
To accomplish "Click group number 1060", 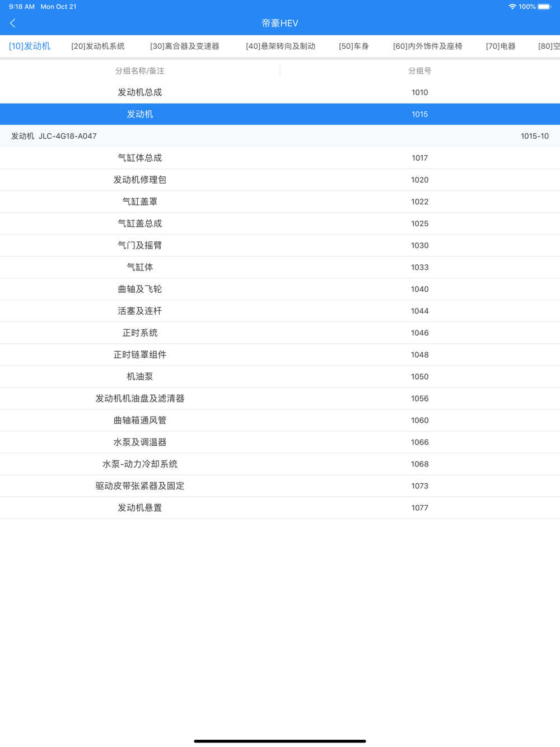I will (419, 420).
